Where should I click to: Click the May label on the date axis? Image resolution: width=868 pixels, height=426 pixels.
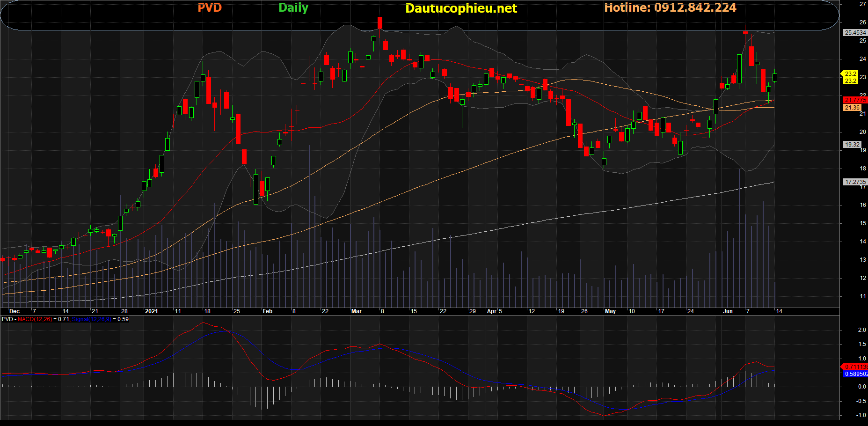(x=610, y=311)
